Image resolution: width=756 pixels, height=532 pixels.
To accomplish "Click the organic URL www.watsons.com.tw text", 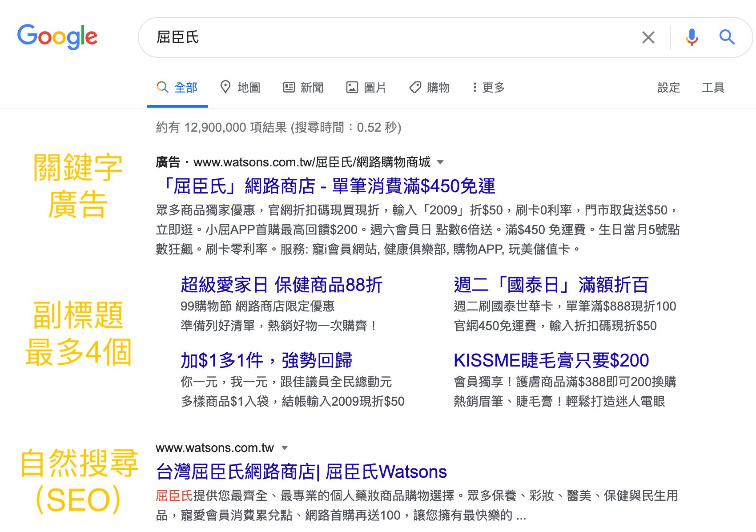I will (215, 447).
